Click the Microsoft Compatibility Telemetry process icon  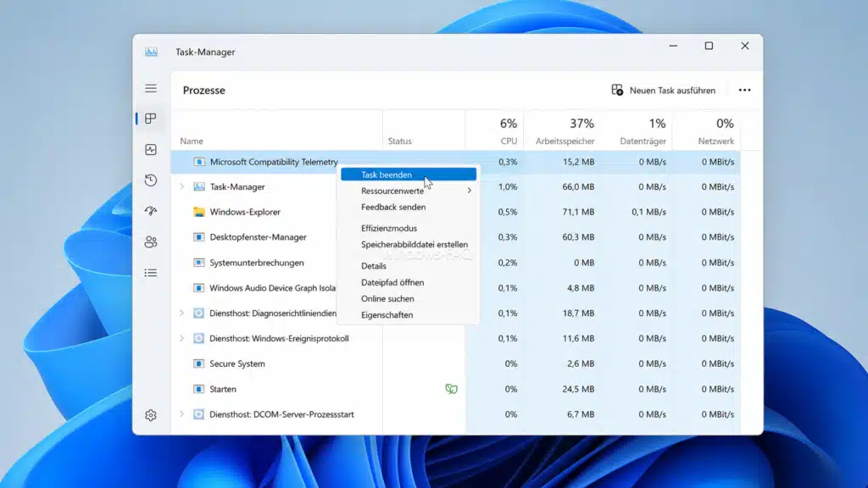pos(199,162)
